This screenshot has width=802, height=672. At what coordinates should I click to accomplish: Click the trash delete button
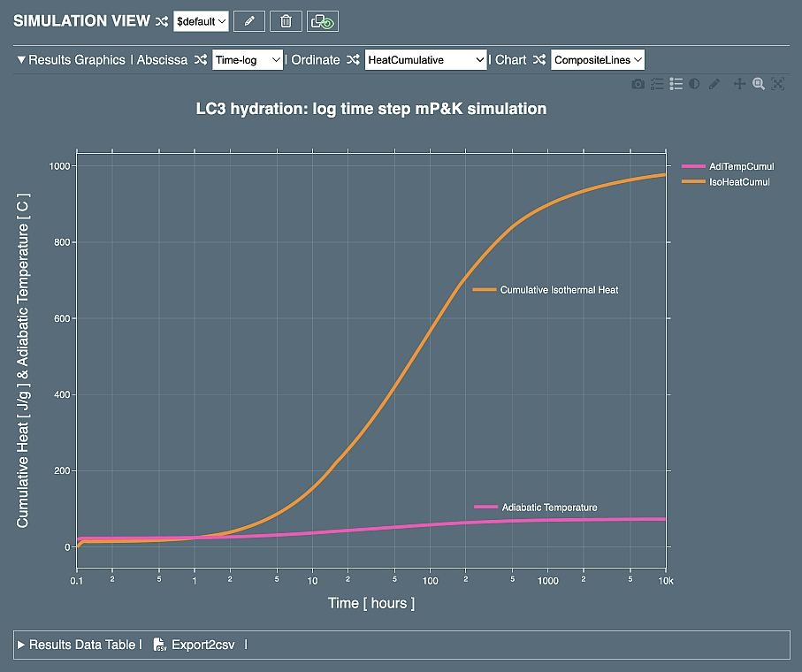click(x=286, y=21)
